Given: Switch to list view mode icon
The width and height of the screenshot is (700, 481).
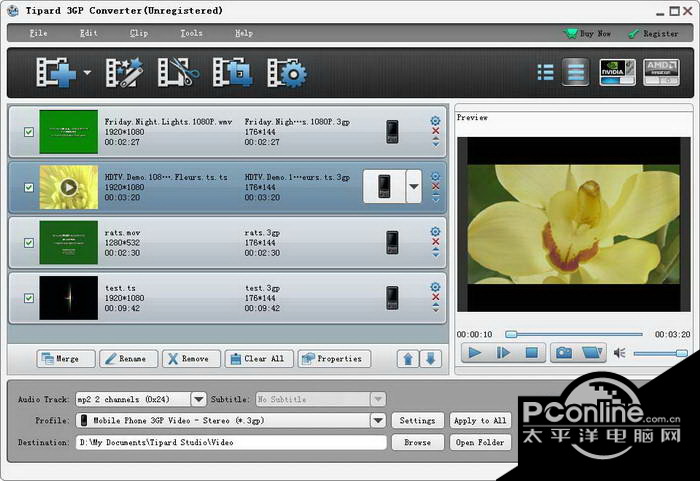Looking at the screenshot, I should (545, 72).
